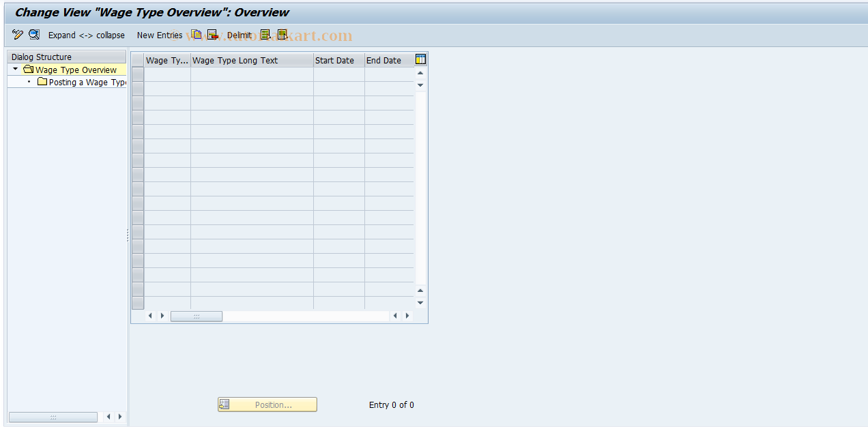
Task: Click the Wage Type Long Text column header
Action: (252, 60)
